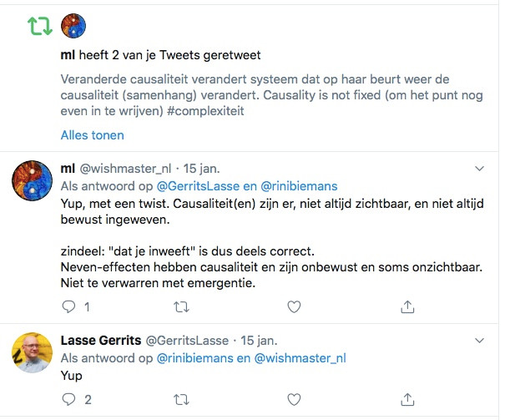Click the Alles tonen link
The height and width of the screenshot is (420, 505).
[x=92, y=135]
